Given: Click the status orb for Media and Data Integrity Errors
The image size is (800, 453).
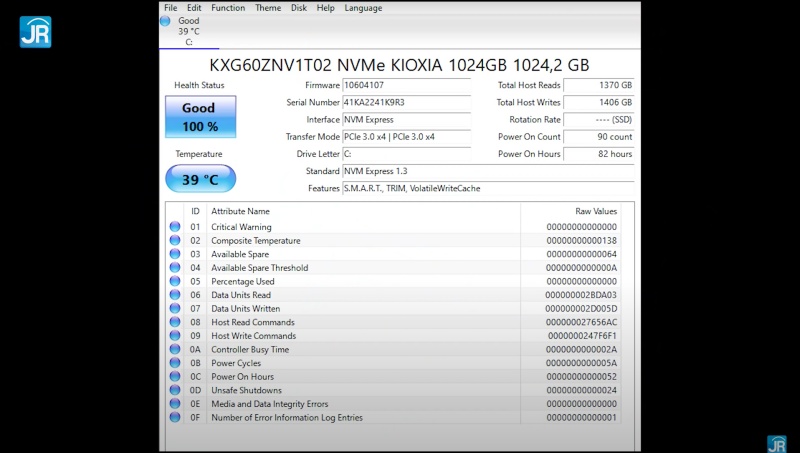Looking at the screenshot, I should (175, 404).
